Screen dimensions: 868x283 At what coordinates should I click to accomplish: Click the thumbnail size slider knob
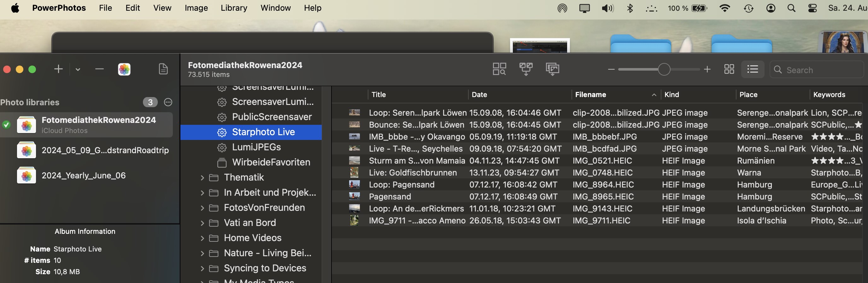pyautogui.click(x=664, y=69)
